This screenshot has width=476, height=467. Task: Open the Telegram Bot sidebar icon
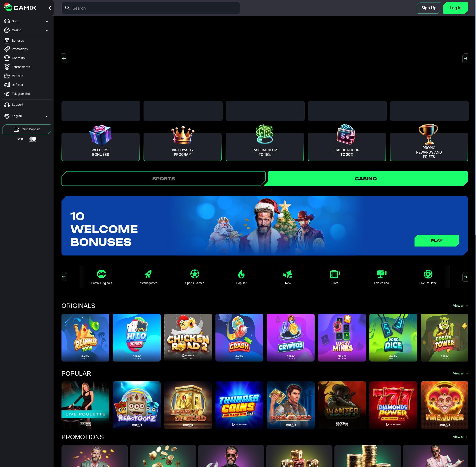pyautogui.click(x=7, y=94)
